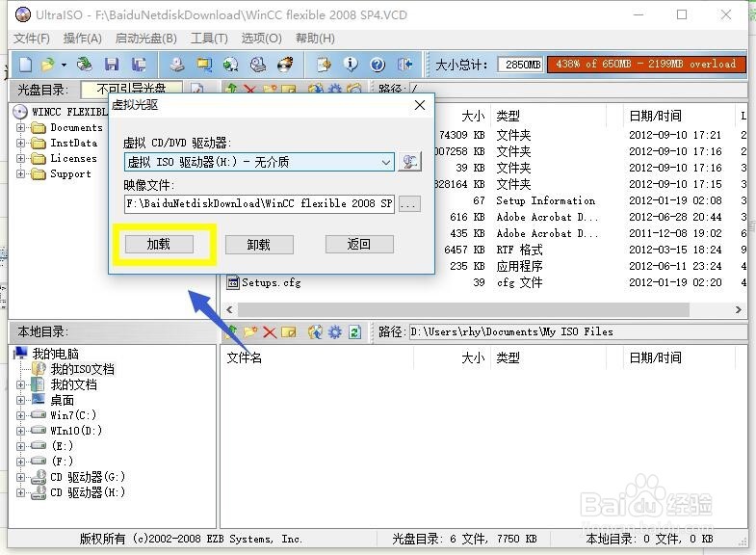
Task: Expand the CD 驱动器(H:) node
Action: tap(21, 492)
